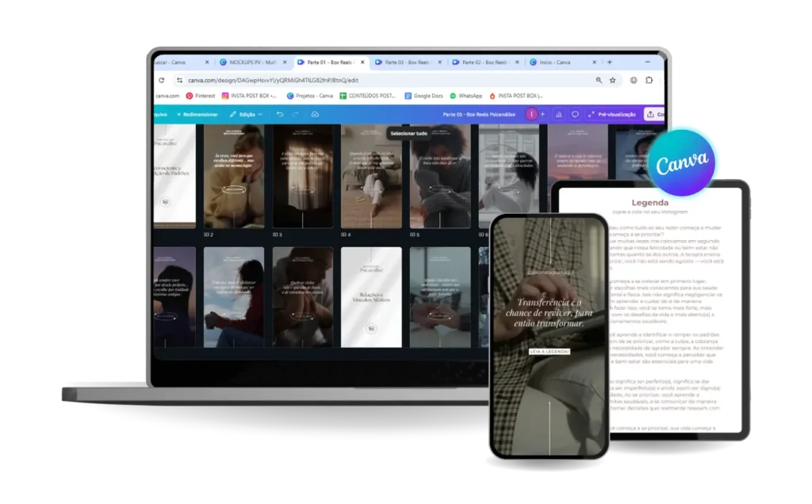Open a new browser tab
Image resolution: width=812 pixels, height=504 pixels.
click(x=609, y=62)
